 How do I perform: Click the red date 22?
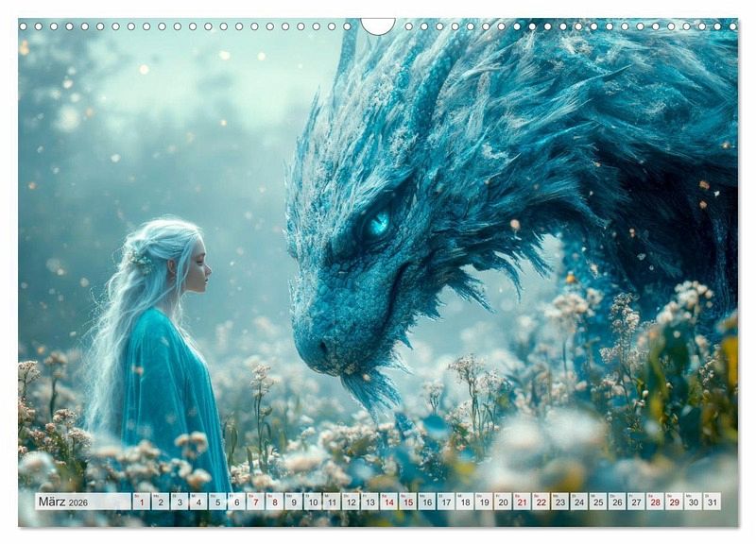pyautogui.click(x=541, y=502)
